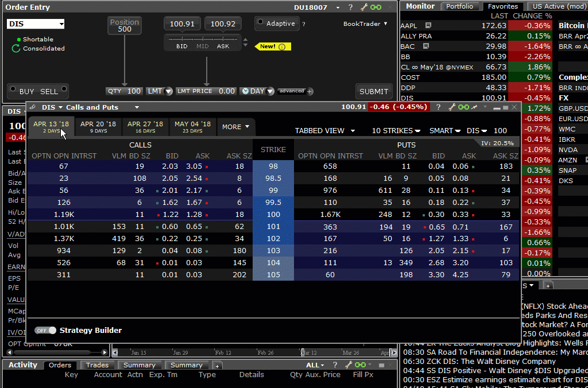This screenshot has height=388, width=588.
Task: Set price to MID on slider
Action: (x=203, y=46)
